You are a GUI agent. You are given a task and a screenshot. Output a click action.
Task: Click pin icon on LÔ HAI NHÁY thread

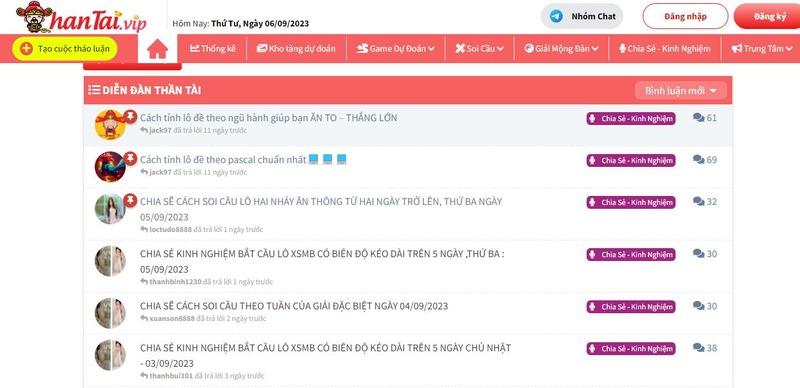click(131, 200)
